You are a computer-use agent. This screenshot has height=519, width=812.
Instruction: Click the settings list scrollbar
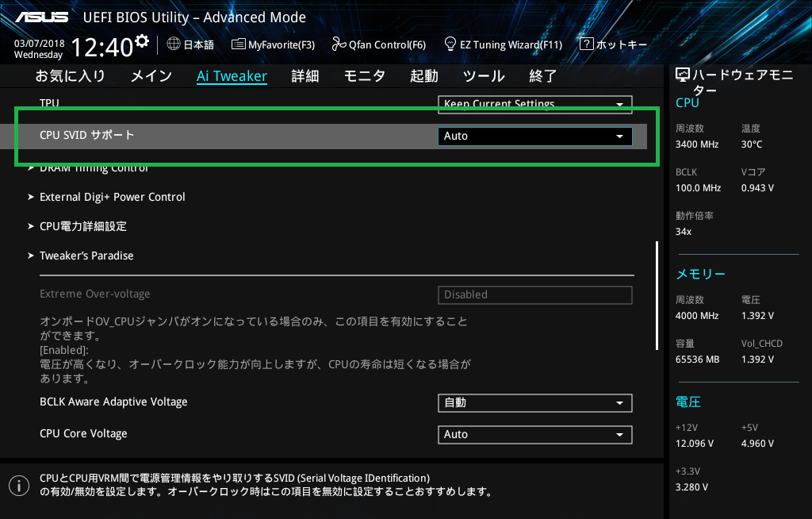tap(657, 295)
